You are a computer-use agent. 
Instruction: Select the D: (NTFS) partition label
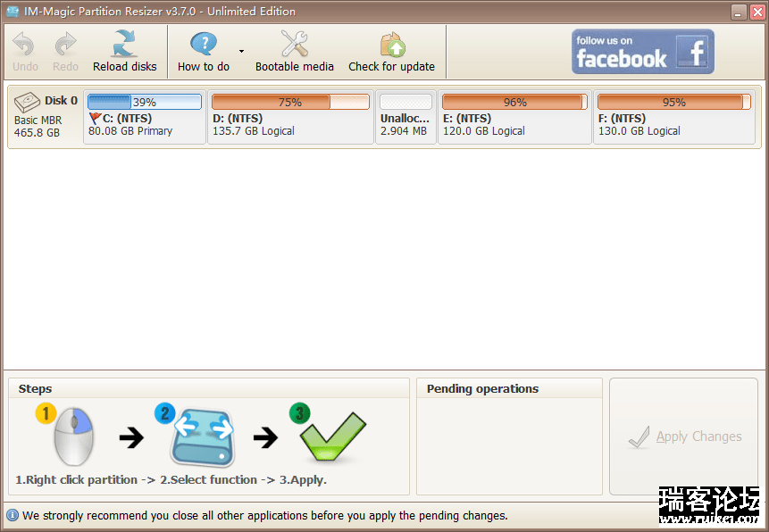(238, 118)
